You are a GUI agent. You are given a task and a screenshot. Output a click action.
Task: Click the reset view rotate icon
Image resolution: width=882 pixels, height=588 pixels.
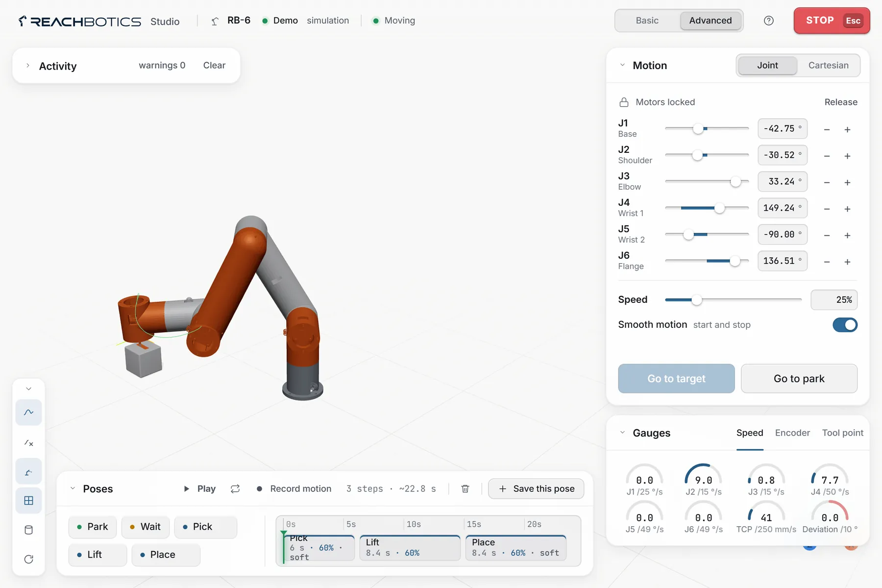pyautogui.click(x=28, y=559)
